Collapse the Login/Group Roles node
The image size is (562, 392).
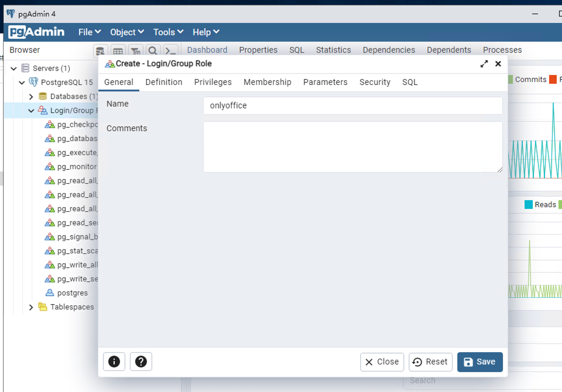(x=31, y=111)
